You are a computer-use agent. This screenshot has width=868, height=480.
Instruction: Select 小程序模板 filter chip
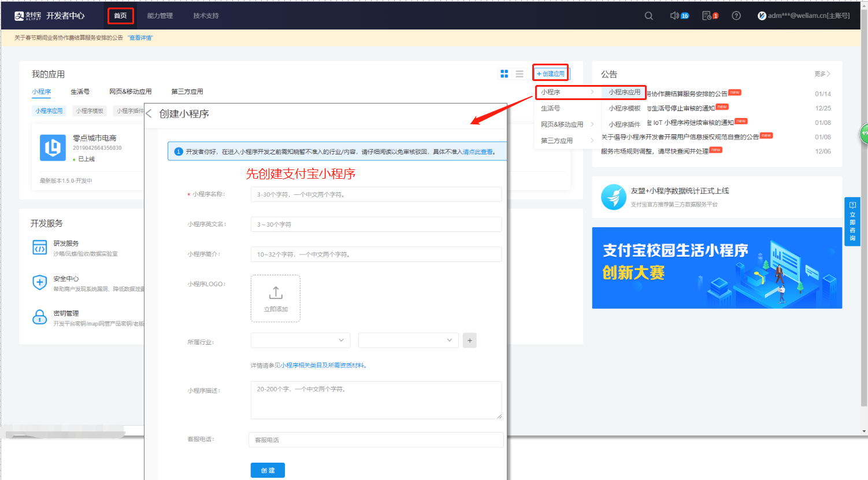90,110
